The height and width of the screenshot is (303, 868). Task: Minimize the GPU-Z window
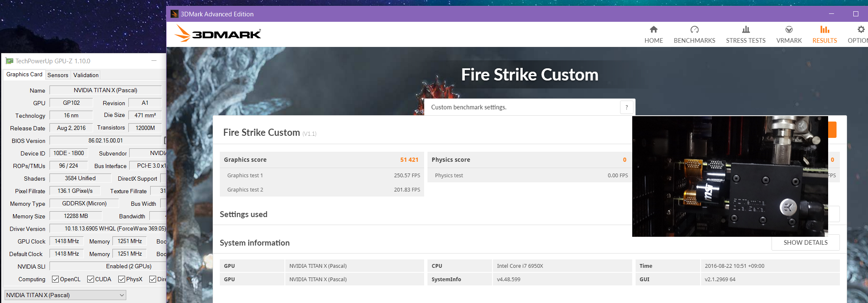154,61
